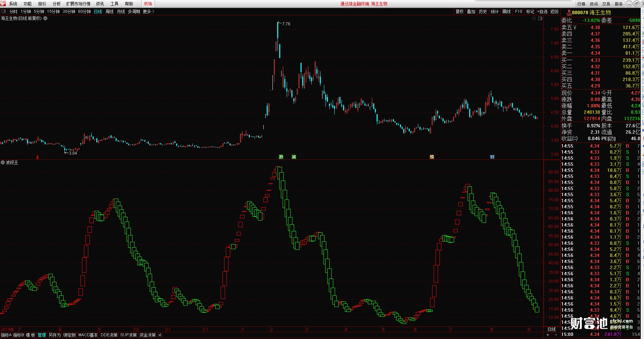
Task: Click the 交易 trade button
Action: click(606, 4)
